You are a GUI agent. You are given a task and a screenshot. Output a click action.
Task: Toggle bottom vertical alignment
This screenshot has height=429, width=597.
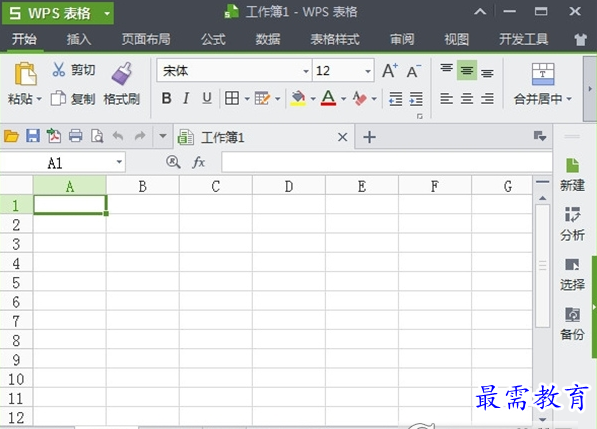pyautogui.click(x=487, y=72)
